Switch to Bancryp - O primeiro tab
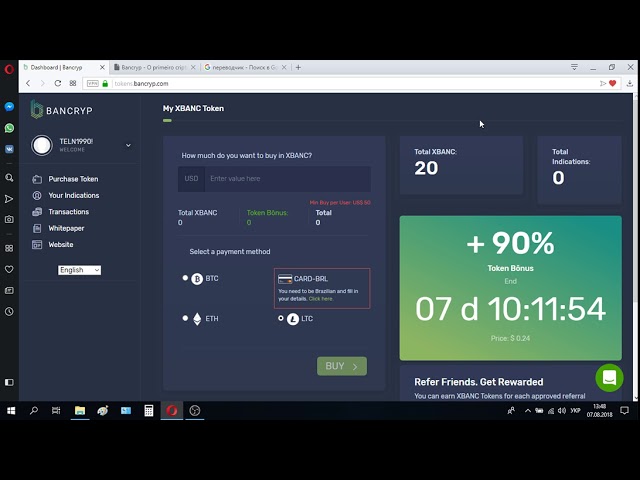Screen dimensions: 640x480 154,67
